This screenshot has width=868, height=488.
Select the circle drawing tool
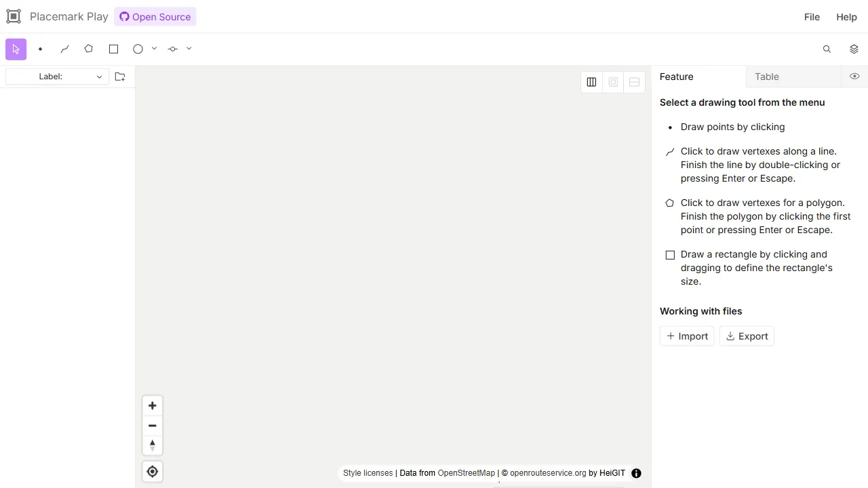point(138,49)
